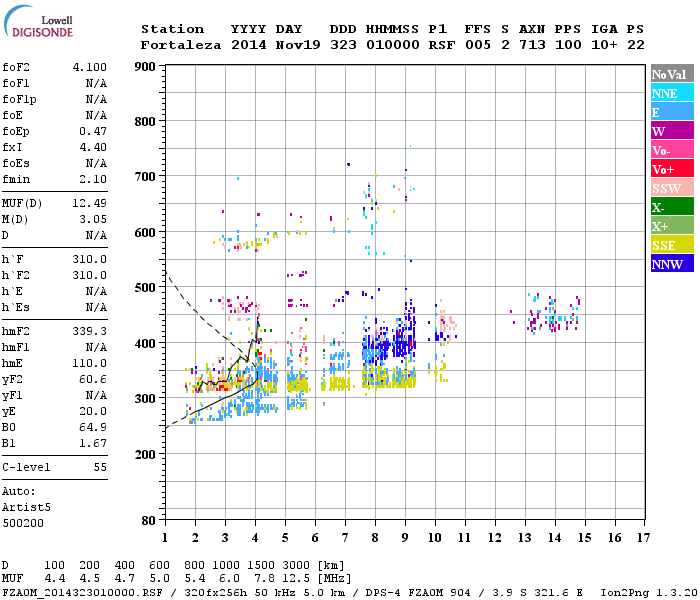700x600 pixels.
Task: Click the 17 MHz frequency axis label
Action: [643, 538]
